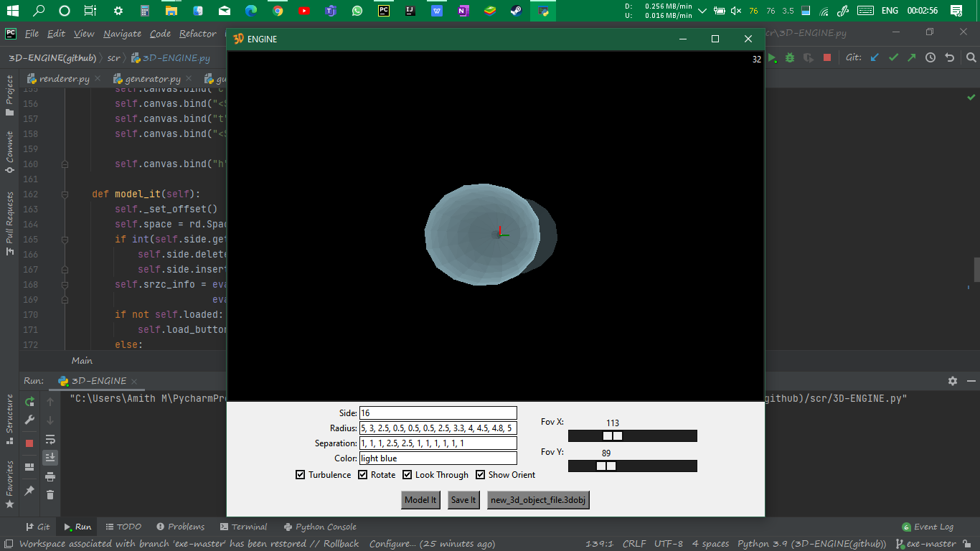Open the View menu
This screenshot has width=980, height=551.
(x=84, y=34)
